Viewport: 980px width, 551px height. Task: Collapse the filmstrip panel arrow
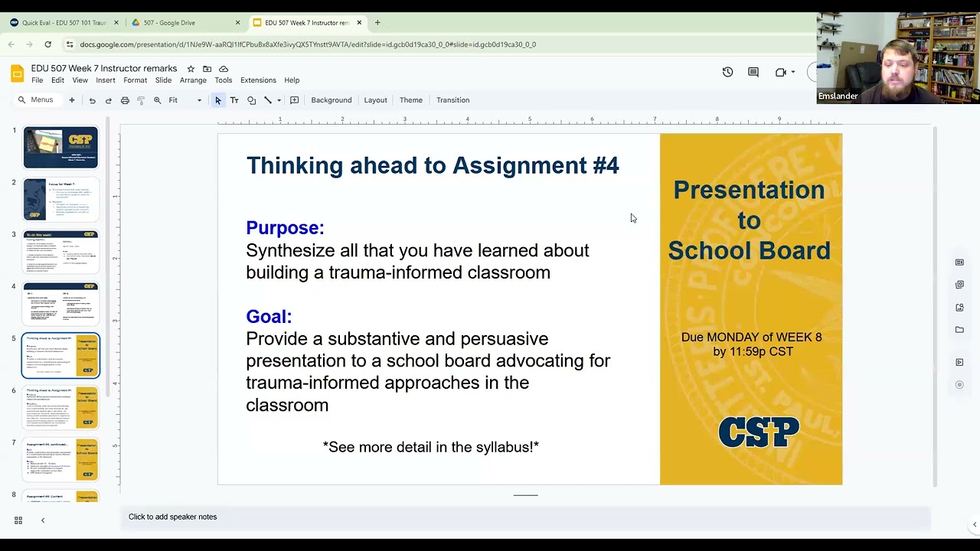tap(43, 520)
